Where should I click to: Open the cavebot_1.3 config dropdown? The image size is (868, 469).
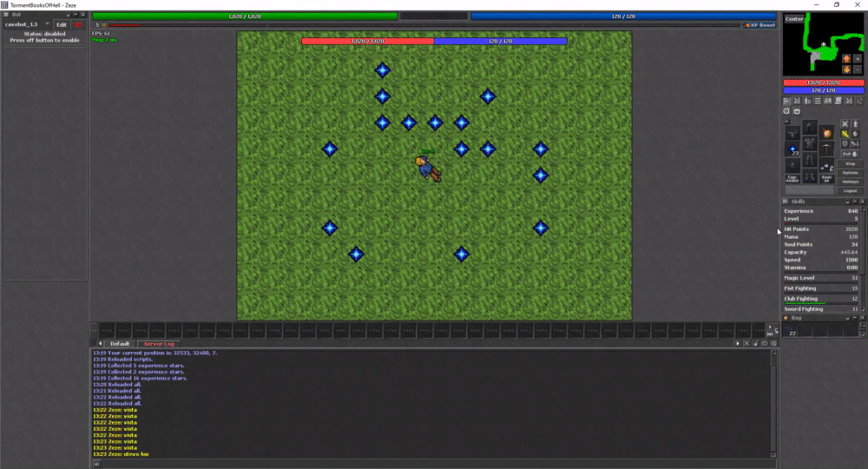click(x=27, y=24)
